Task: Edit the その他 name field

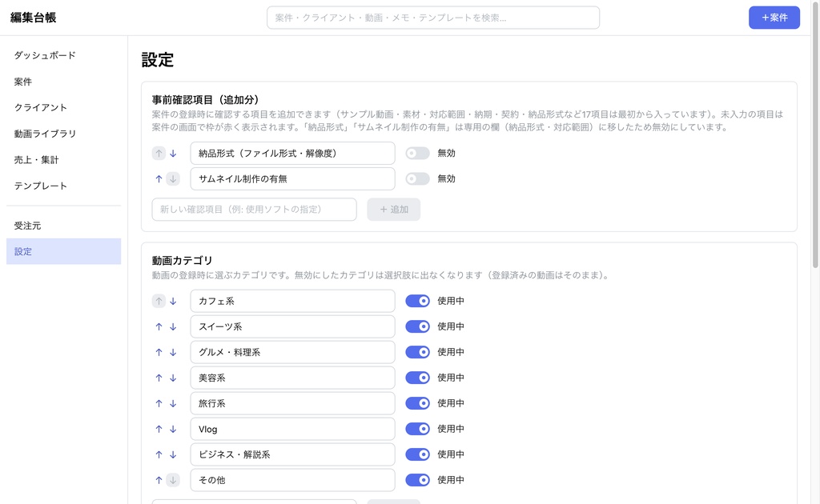Action: click(292, 480)
